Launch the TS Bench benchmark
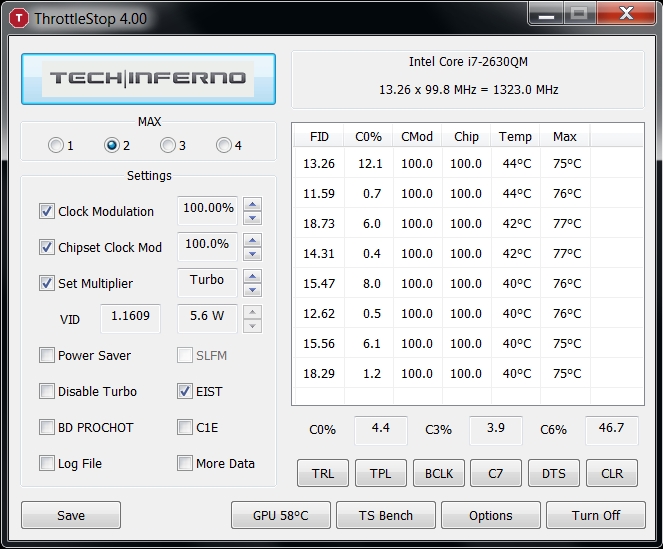 click(x=386, y=515)
